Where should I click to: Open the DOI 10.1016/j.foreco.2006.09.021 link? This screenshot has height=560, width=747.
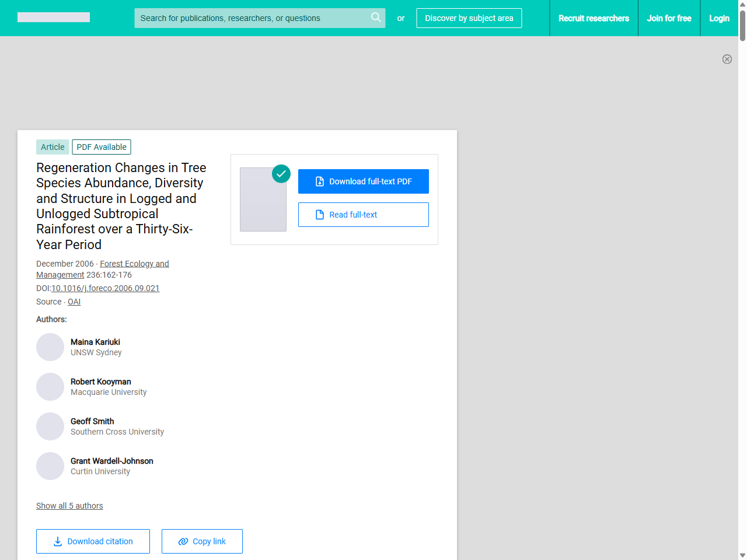click(105, 288)
